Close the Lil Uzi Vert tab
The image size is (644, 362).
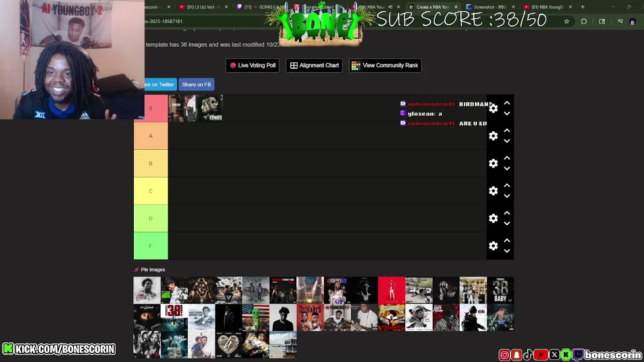[226, 7]
